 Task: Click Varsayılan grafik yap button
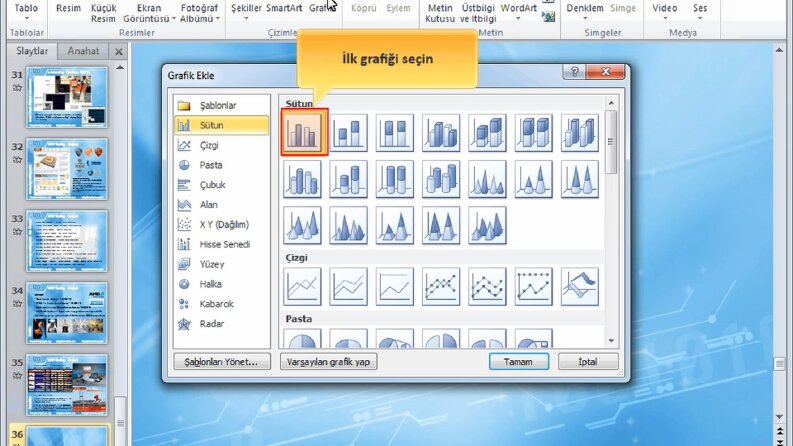pos(328,362)
